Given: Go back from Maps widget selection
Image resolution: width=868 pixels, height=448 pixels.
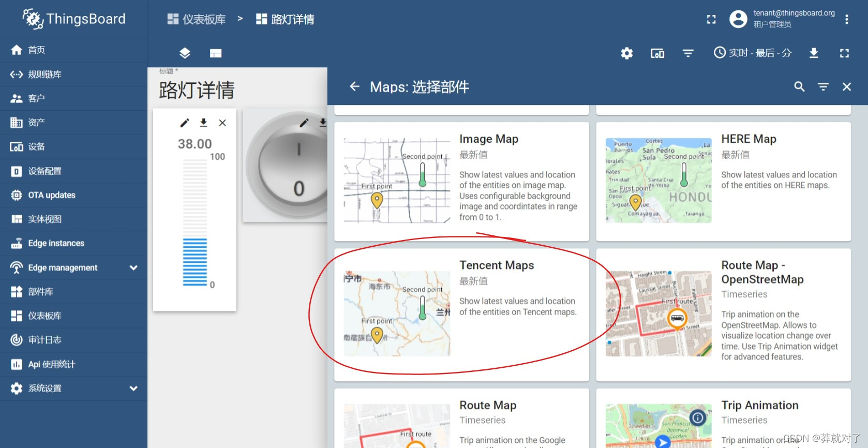Looking at the screenshot, I should [354, 86].
